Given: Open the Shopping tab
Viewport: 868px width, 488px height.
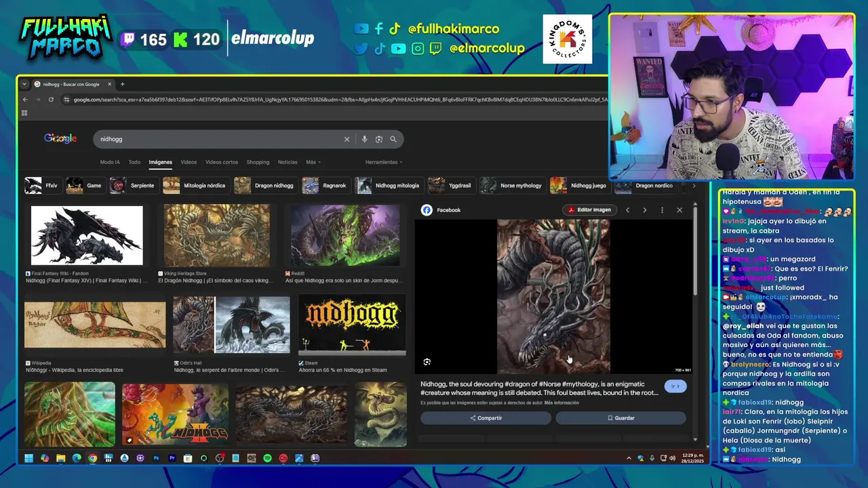Looking at the screenshot, I should (x=258, y=162).
